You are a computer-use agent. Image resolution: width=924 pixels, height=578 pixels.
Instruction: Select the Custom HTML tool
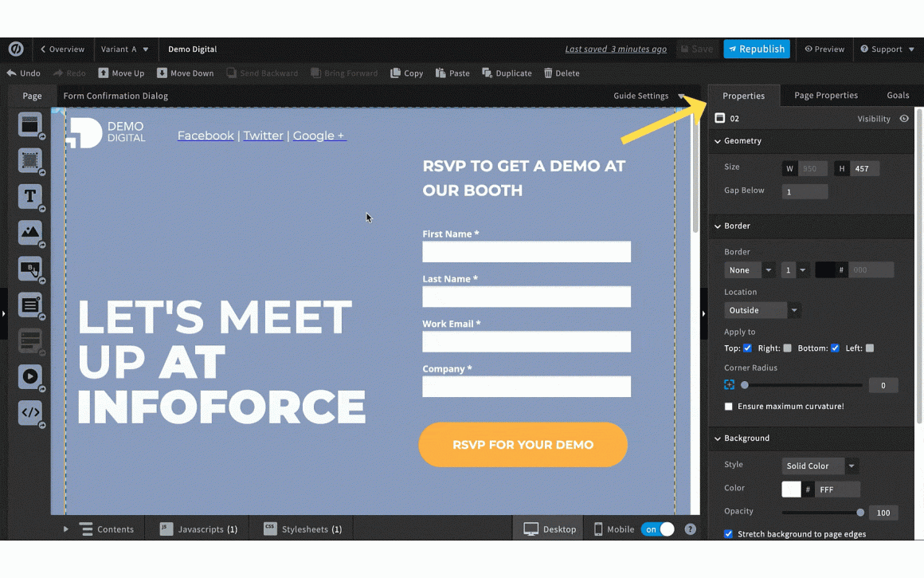29,412
